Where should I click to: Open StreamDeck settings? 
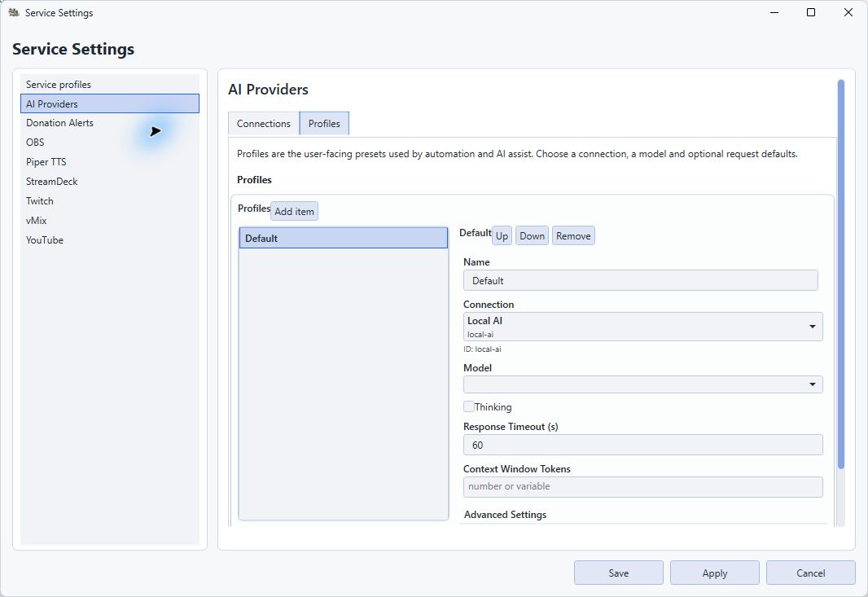tap(110, 181)
